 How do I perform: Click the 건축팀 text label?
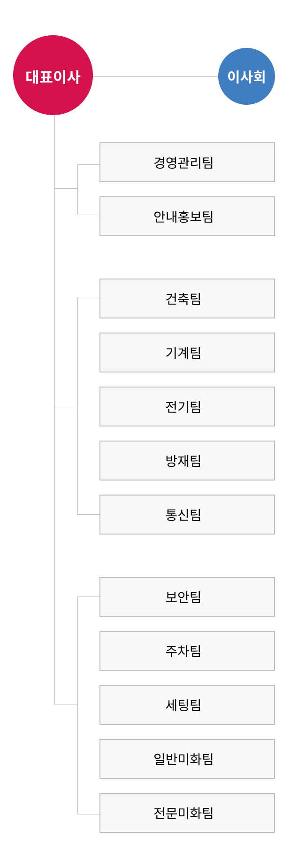(x=183, y=299)
